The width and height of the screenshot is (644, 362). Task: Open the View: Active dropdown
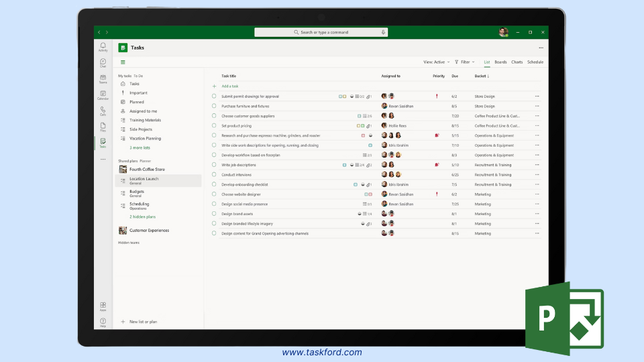[435, 62]
